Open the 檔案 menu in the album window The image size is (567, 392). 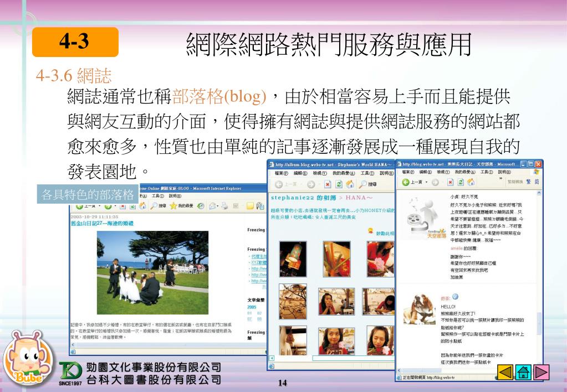pyautogui.click(x=281, y=173)
